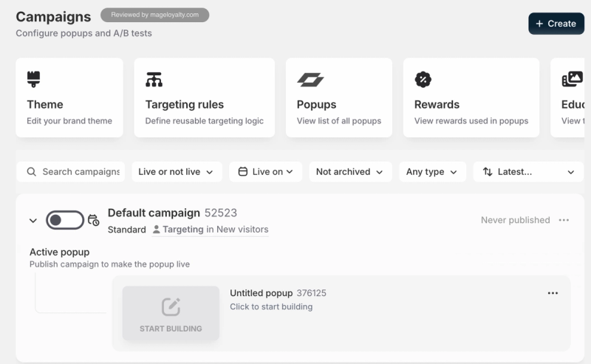Focus the Search campaigns field
The width and height of the screenshot is (591, 364).
pos(70,172)
